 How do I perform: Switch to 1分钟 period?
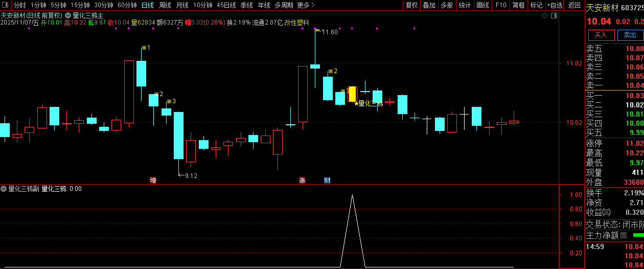point(38,5)
